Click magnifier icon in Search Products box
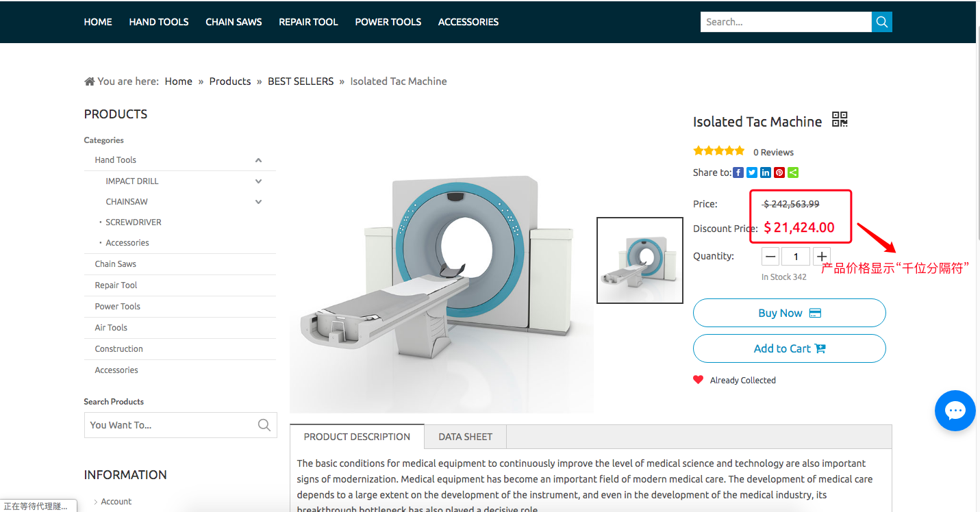The height and width of the screenshot is (512, 980). [x=264, y=425]
